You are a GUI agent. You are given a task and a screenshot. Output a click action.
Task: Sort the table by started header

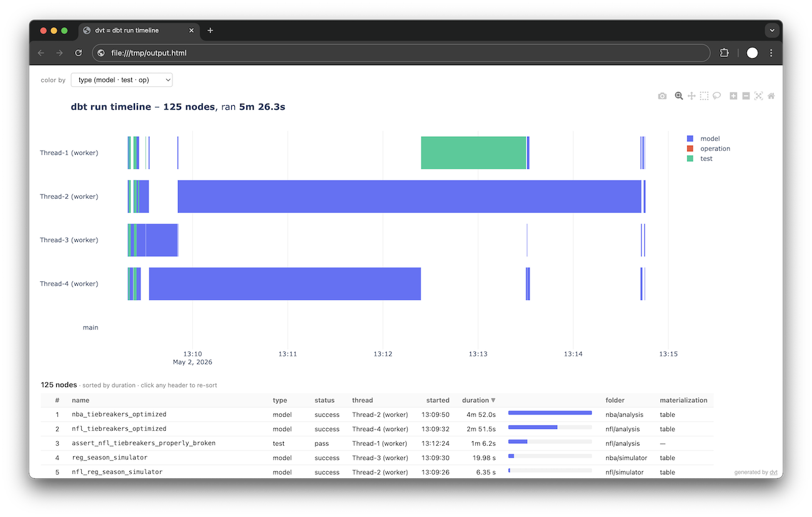(438, 400)
